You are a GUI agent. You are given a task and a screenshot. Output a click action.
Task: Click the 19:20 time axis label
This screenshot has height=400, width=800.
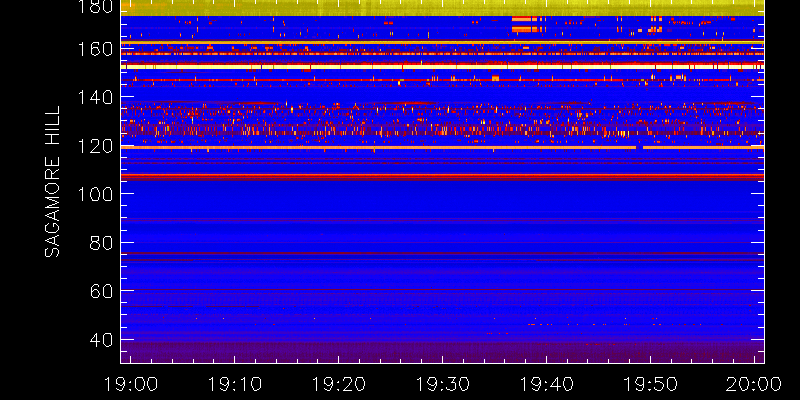click(x=339, y=384)
